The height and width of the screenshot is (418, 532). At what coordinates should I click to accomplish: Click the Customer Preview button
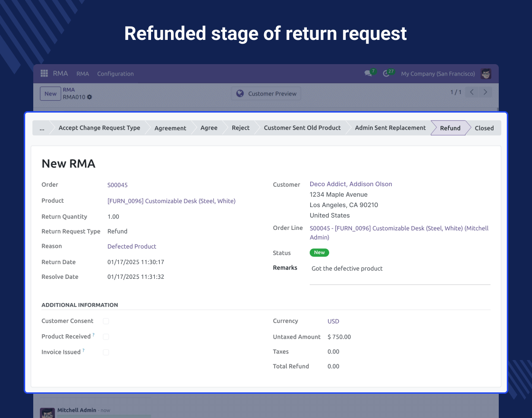(266, 94)
